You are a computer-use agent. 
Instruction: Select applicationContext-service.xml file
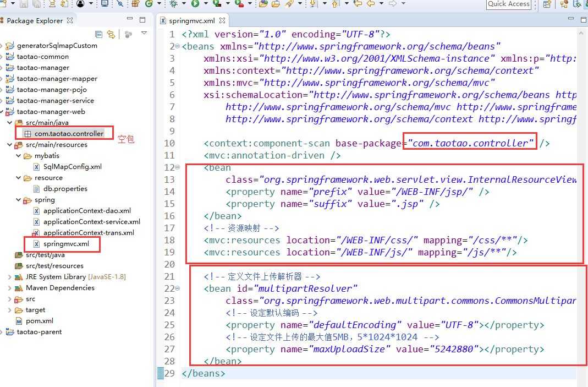(x=92, y=222)
